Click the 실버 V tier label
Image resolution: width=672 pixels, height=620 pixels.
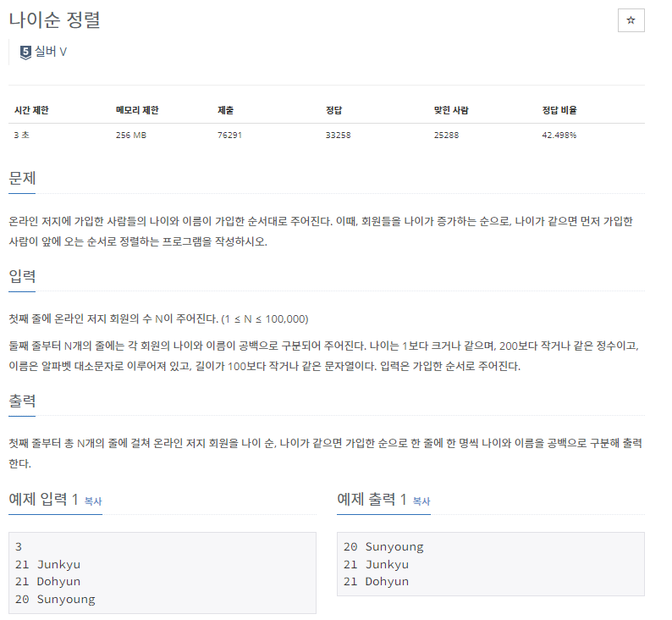[51, 52]
